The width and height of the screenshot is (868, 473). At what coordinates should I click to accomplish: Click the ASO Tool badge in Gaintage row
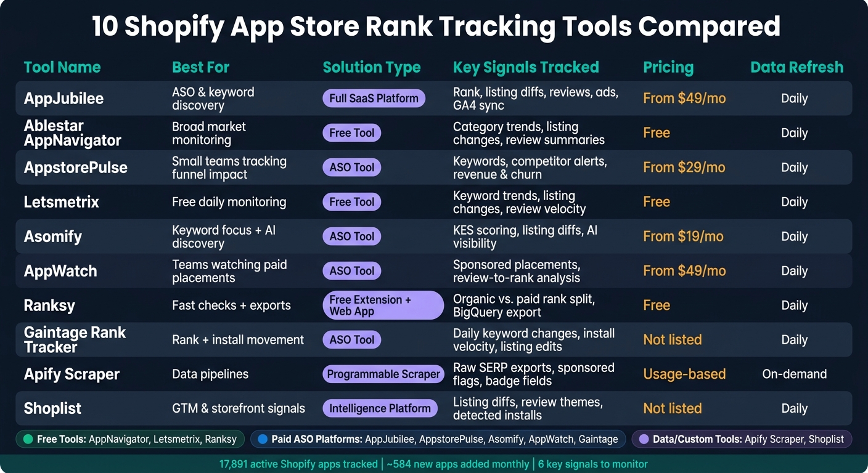click(x=351, y=340)
